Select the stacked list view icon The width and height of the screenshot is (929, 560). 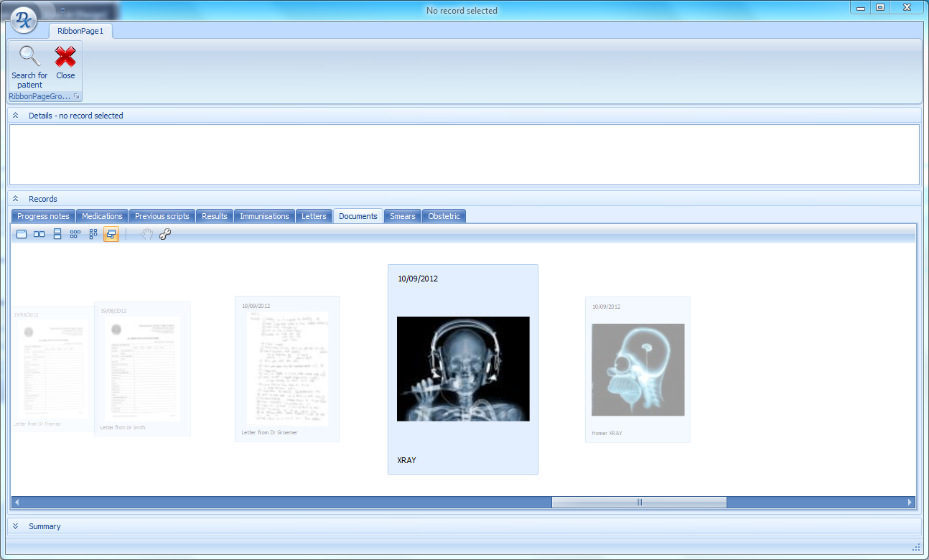(x=57, y=233)
